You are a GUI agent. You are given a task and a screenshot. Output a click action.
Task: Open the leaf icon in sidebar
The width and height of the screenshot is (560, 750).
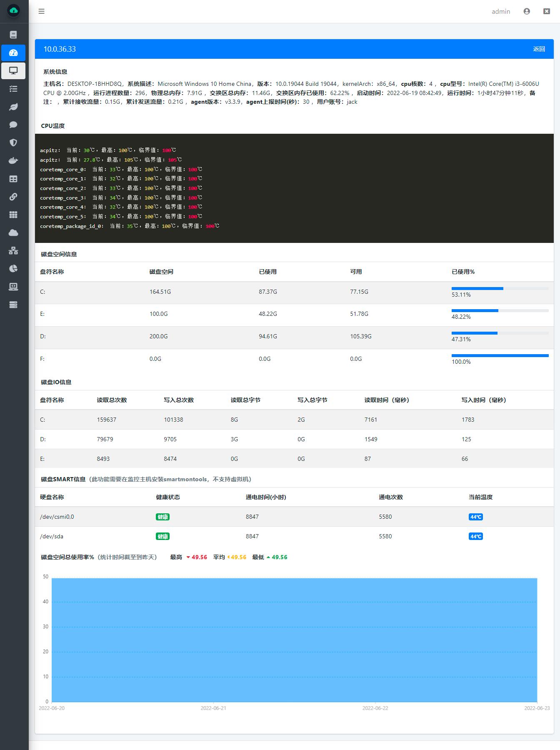coord(13,107)
